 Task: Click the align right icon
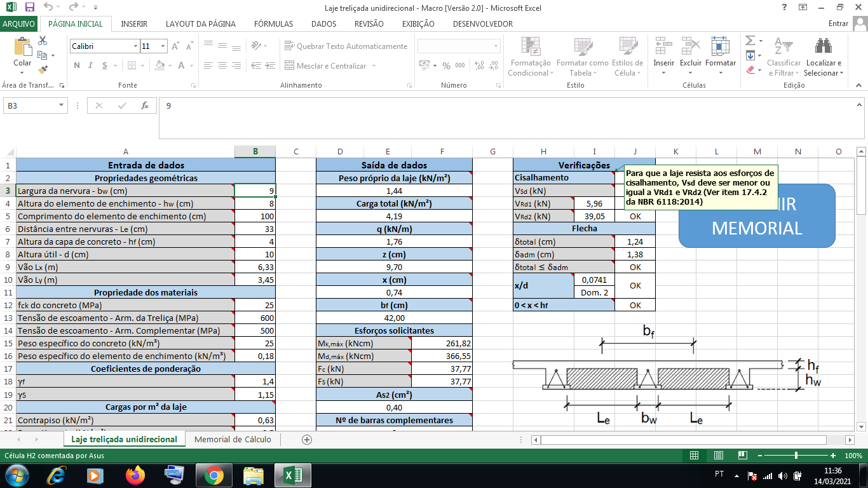[x=236, y=65]
